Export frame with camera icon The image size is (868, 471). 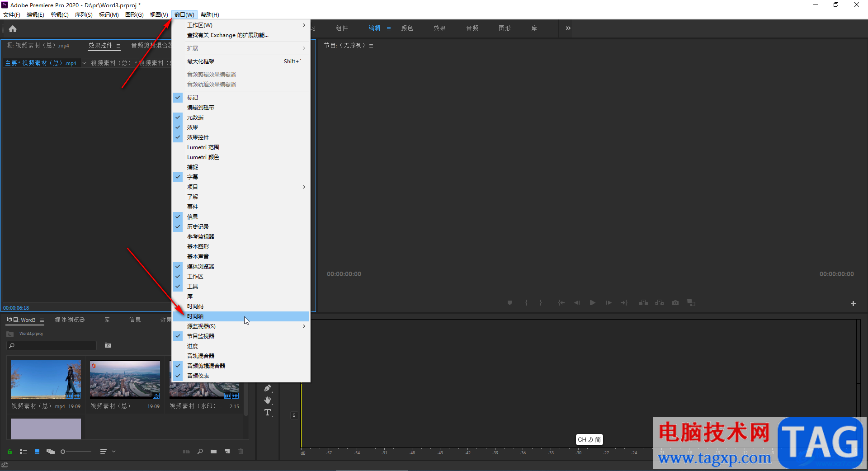[x=675, y=303]
